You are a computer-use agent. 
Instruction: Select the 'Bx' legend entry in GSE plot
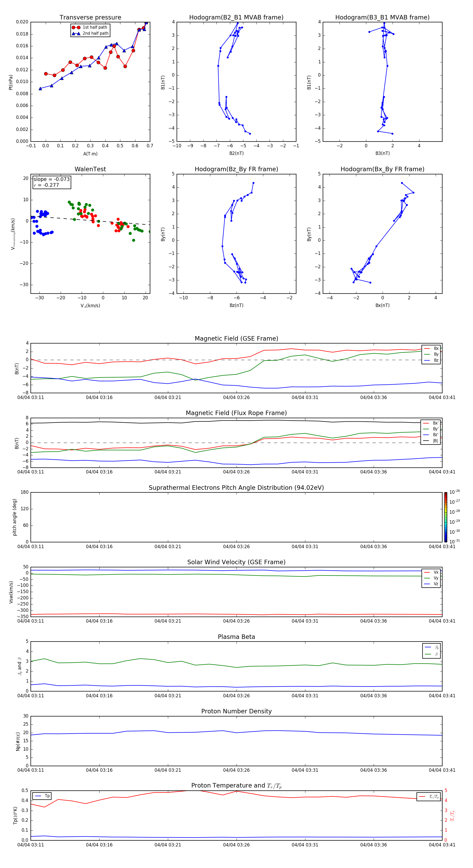pyautogui.click(x=431, y=349)
